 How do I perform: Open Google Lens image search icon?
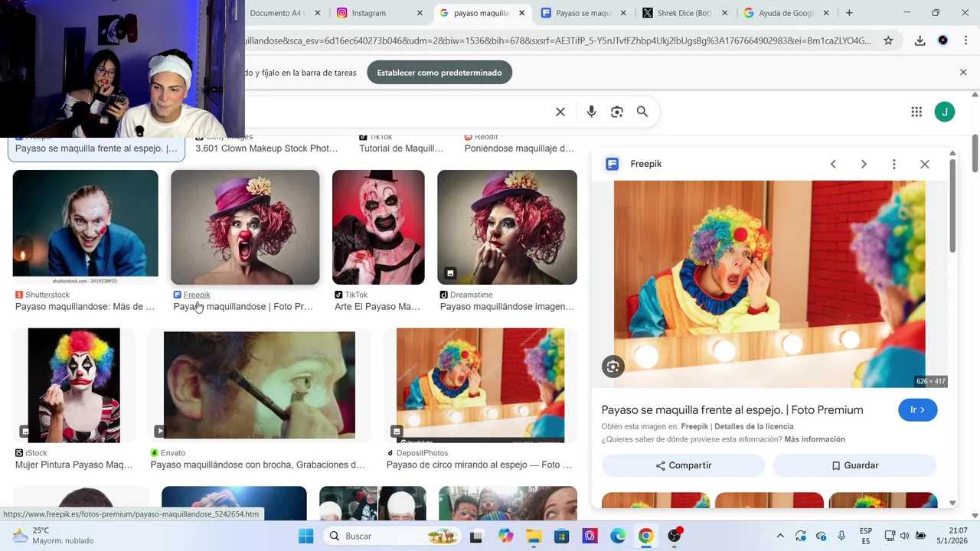(617, 112)
